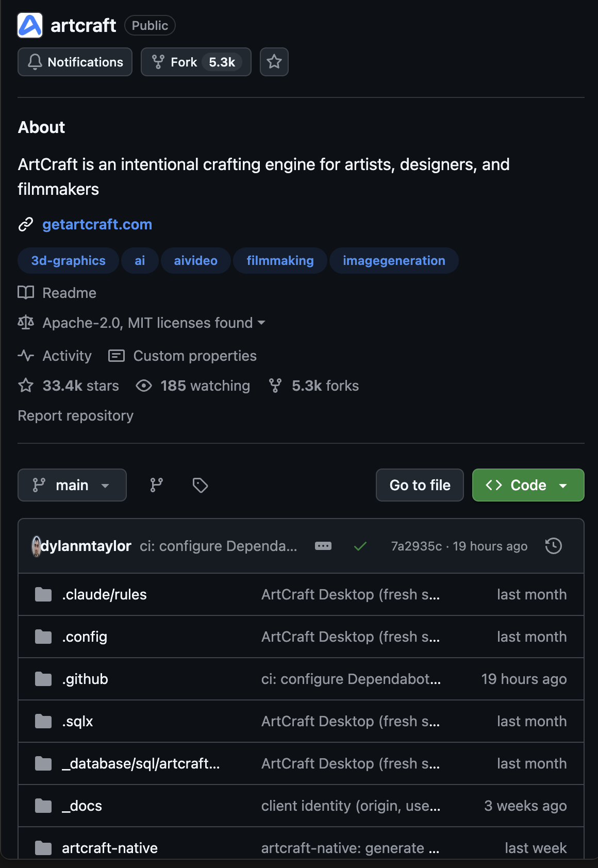Click the folder icon for .config

pos(43,637)
